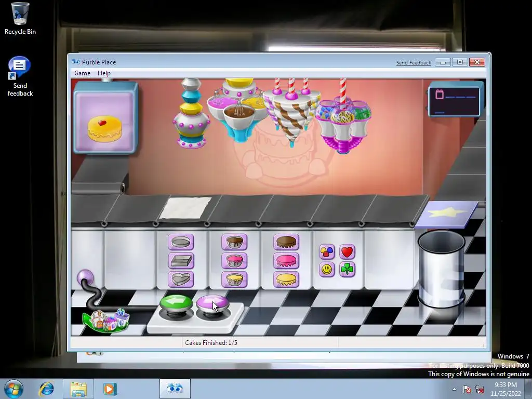The image size is (532, 399).
Task: Click the Cakes Finished: 1/5 status text
Action: click(211, 343)
